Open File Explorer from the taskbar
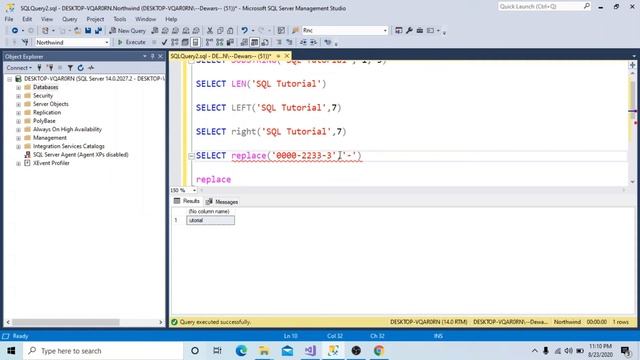Viewport: 640px width, 360px height. pyautogui.click(x=264, y=351)
